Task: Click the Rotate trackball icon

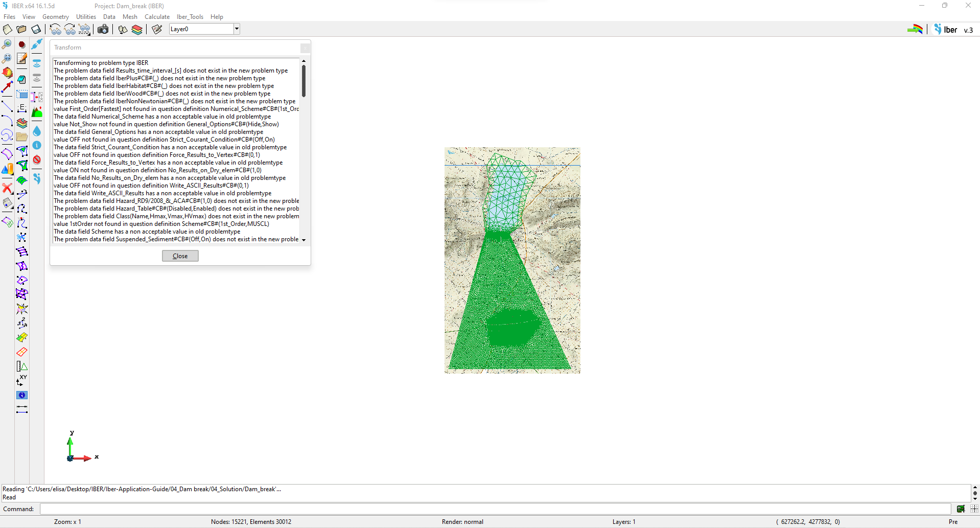Action: (x=7, y=73)
